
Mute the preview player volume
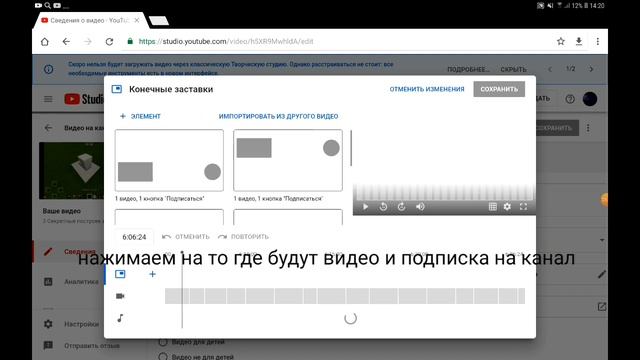tap(420, 207)
